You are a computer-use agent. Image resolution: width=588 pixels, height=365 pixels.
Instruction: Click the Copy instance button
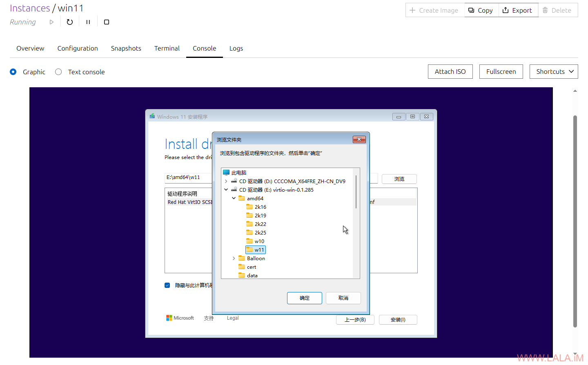(481, 10)
